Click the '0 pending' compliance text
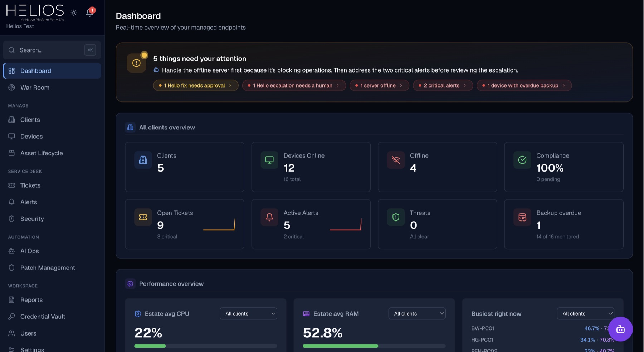644x352 pixels. pyautogui.click(x=548, y=179)
